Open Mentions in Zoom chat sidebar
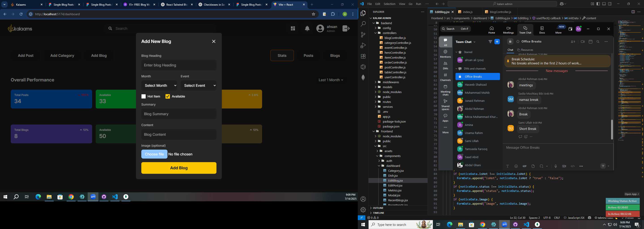This screenshot has height=229, width=644. click(445, 54)
